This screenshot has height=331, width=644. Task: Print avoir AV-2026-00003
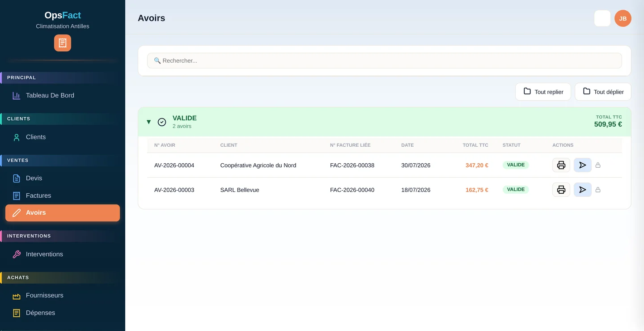pos(561,190)
